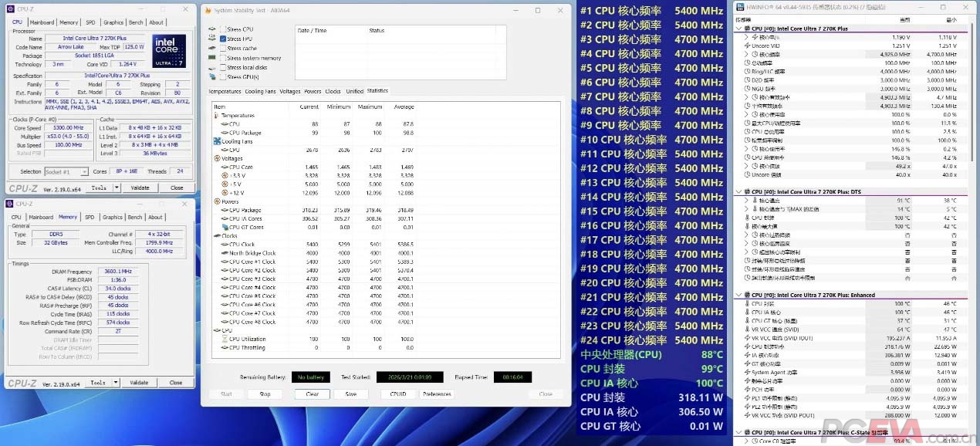The image size is (980, 446).
Task: Click the icon beside PCH 功率 in HWiNFO
Action: [747, 389]
